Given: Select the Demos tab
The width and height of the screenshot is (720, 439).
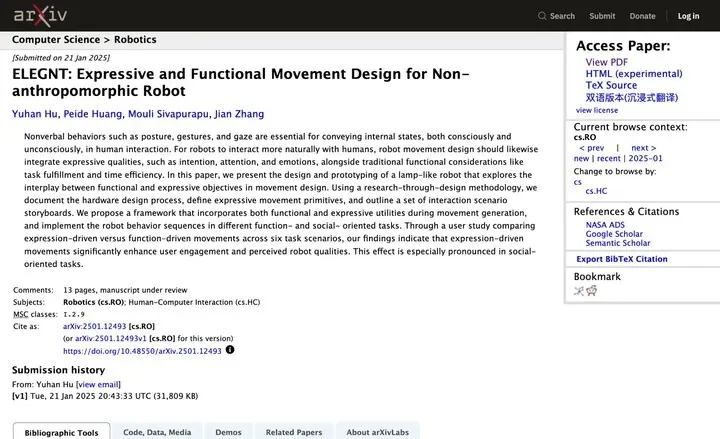Looking at the screenshot, I should point(228,432).
